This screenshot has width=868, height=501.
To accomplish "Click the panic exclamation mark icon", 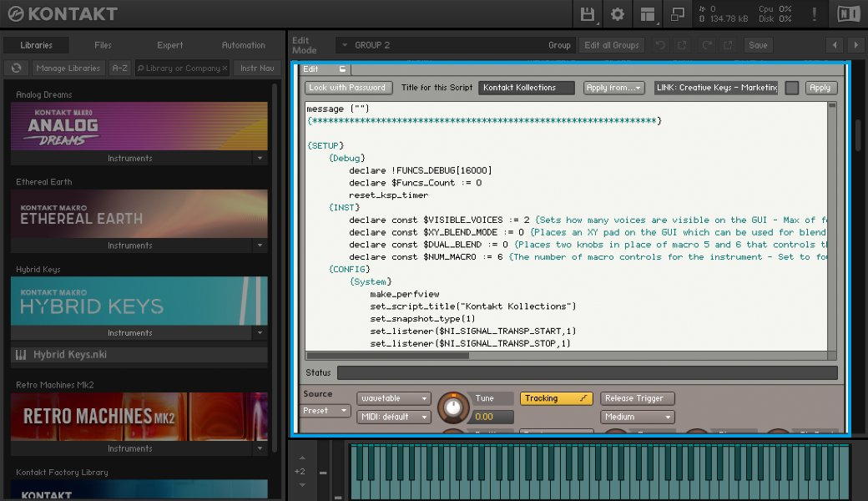I will (x=815, y=14).
